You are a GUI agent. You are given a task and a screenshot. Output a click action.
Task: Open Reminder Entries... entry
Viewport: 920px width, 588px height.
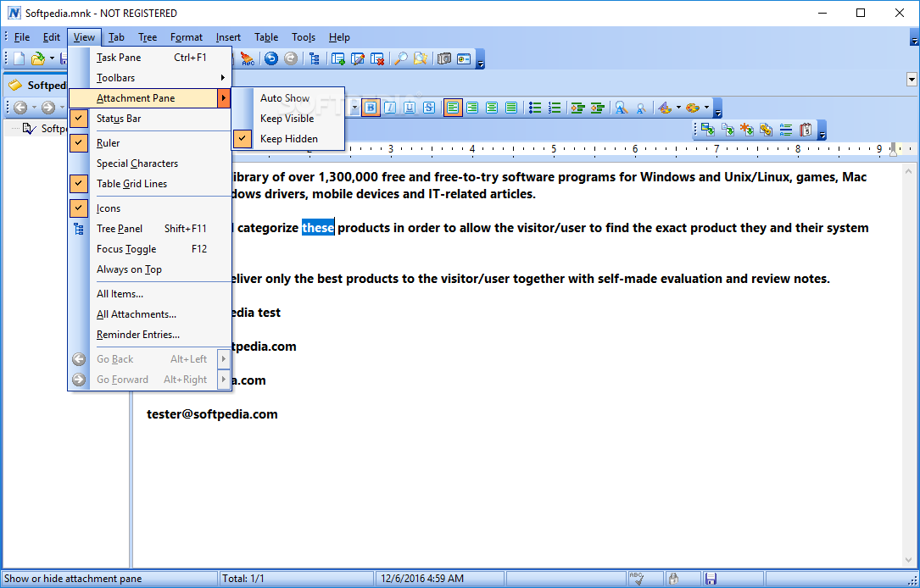click(x=150, y=335)
